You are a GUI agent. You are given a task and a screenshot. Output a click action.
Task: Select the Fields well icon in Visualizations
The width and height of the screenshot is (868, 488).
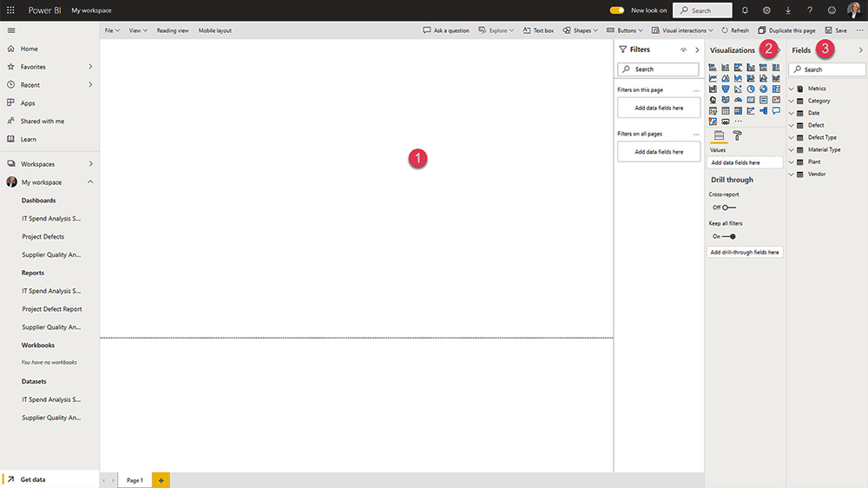(719, 135)
